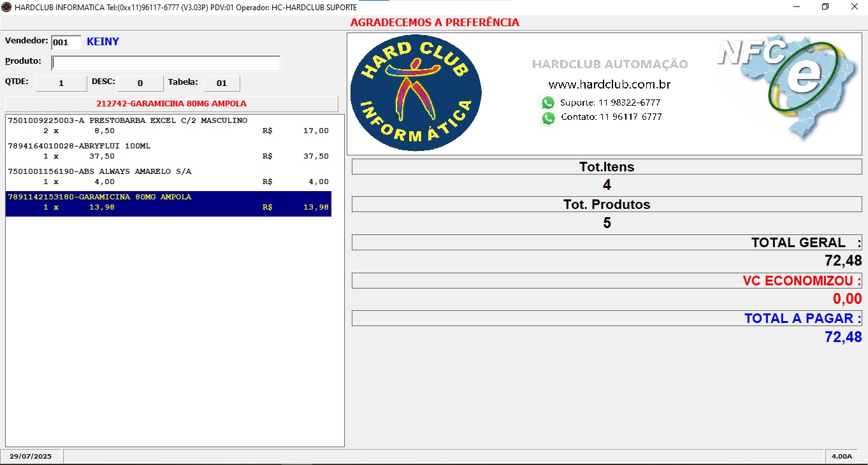Click the DESC discount box

tap(140, 83)
